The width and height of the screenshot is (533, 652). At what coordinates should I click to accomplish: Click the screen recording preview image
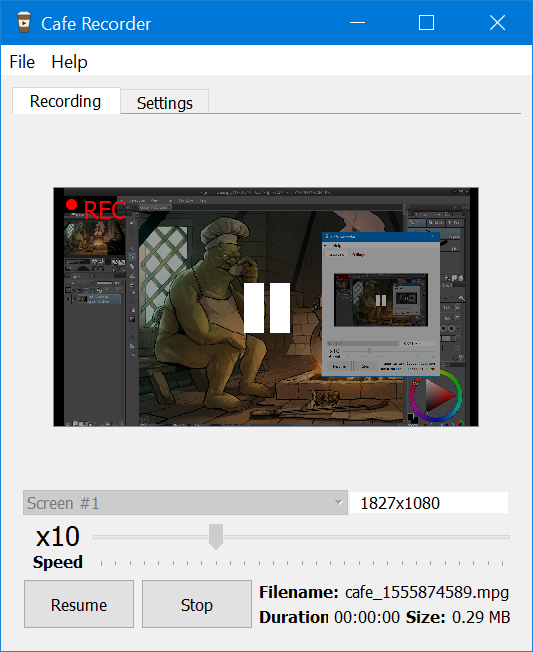click(266, 307)
